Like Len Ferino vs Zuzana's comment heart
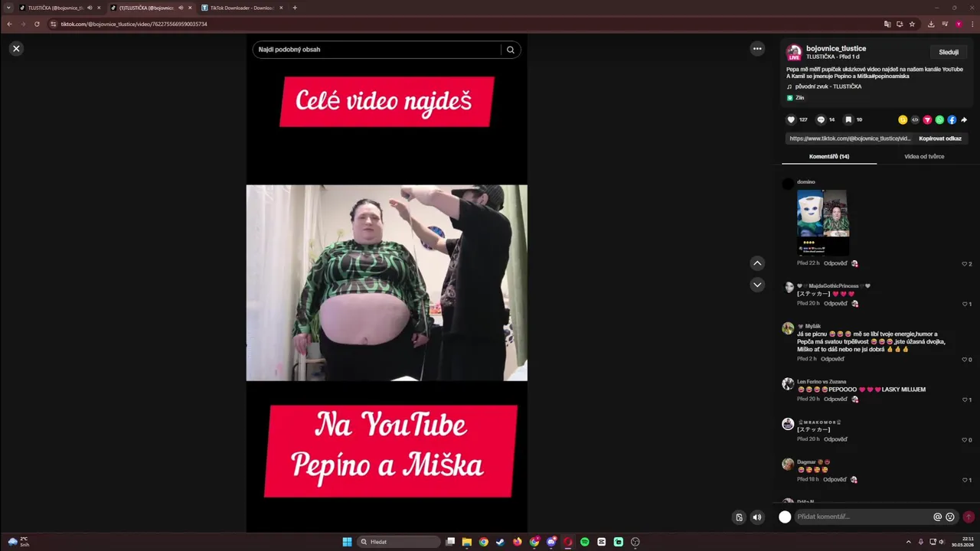980x551 pixels. [x=965, y=399]
